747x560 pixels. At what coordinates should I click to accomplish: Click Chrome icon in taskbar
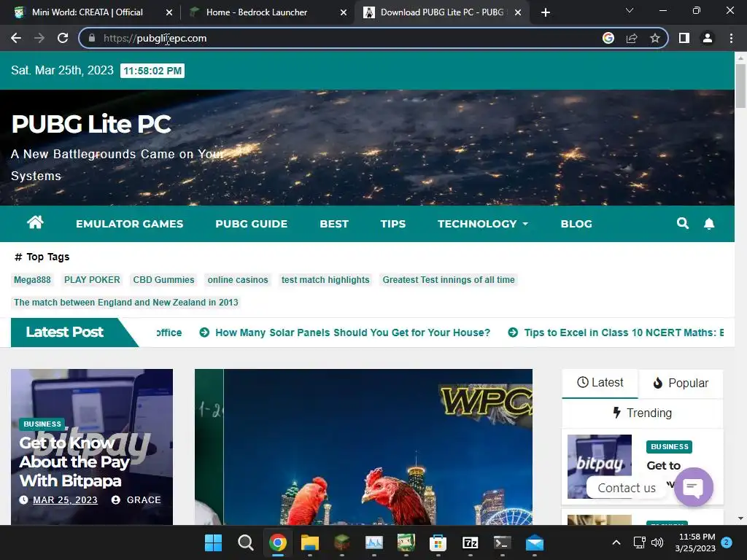tap(278, 542)
